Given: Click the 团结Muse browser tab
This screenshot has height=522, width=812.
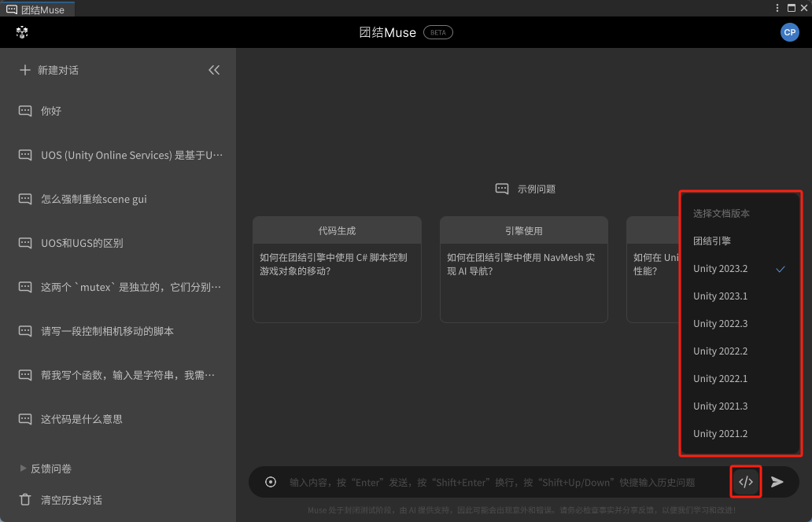Looking at the screenshot, I should pyautogui.click(x=38, y=8).
